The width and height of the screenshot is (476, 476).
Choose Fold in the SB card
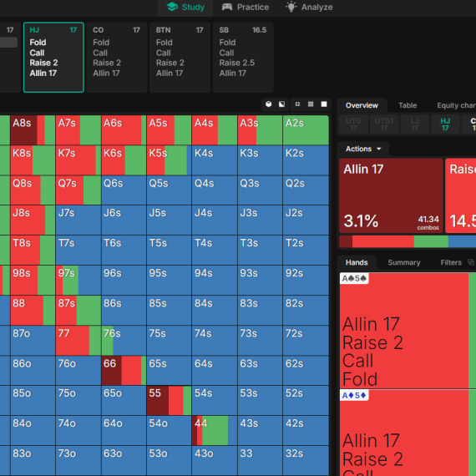tap(227, 43)
